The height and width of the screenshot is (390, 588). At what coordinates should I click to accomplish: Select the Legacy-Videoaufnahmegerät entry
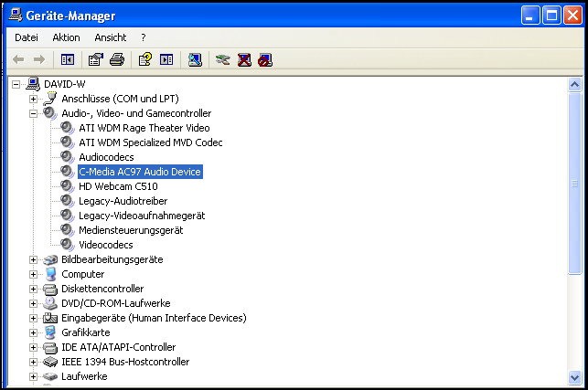[x=142, y=216]
